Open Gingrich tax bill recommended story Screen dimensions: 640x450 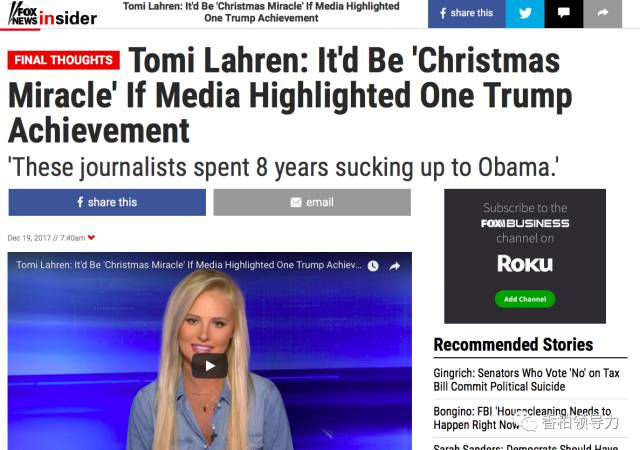(526, 380)
